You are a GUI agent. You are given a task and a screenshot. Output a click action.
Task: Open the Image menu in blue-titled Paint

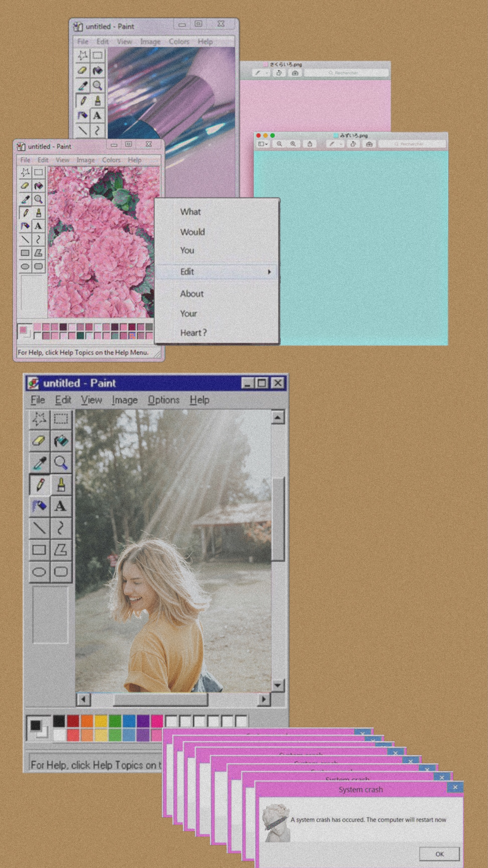tap(125, 400)
